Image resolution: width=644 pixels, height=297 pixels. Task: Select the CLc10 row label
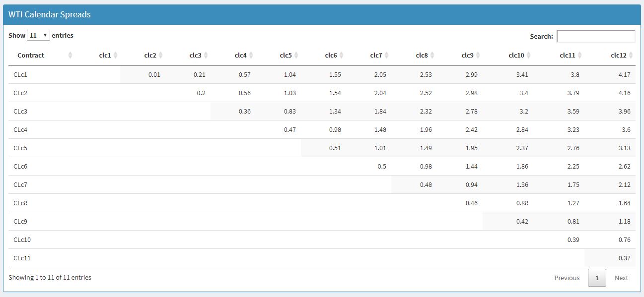22,239
